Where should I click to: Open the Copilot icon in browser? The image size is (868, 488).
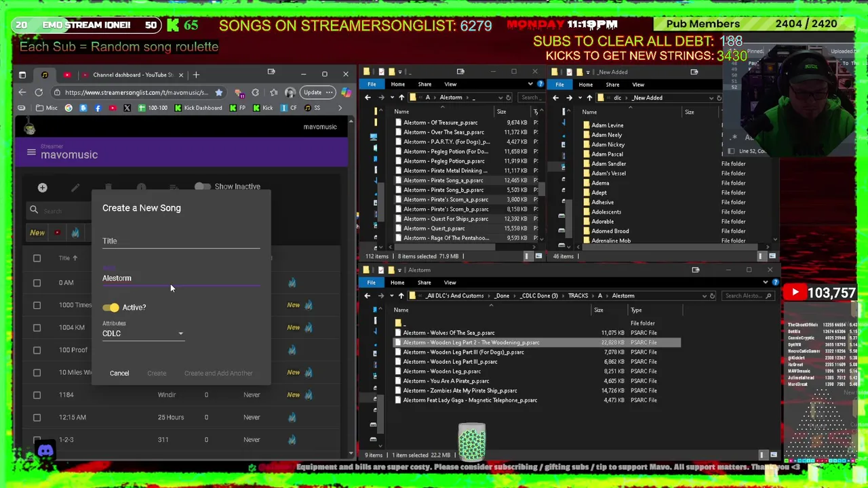tap(345, 92)
